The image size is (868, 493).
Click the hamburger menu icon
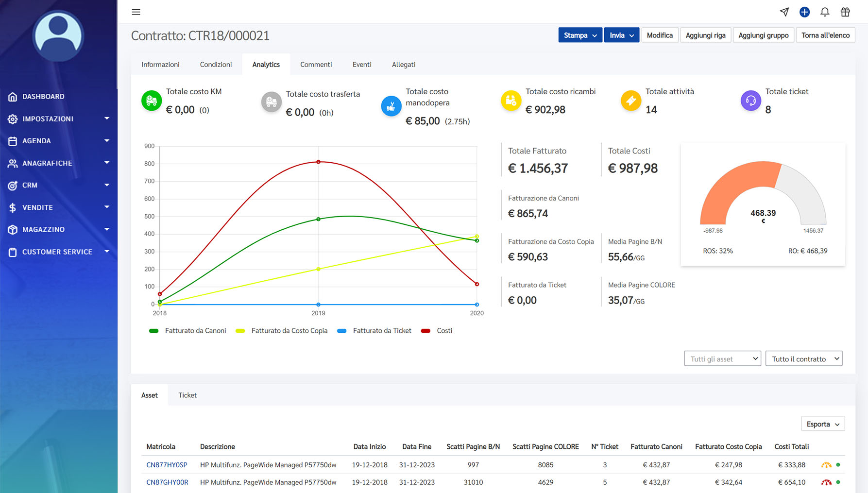136,12
